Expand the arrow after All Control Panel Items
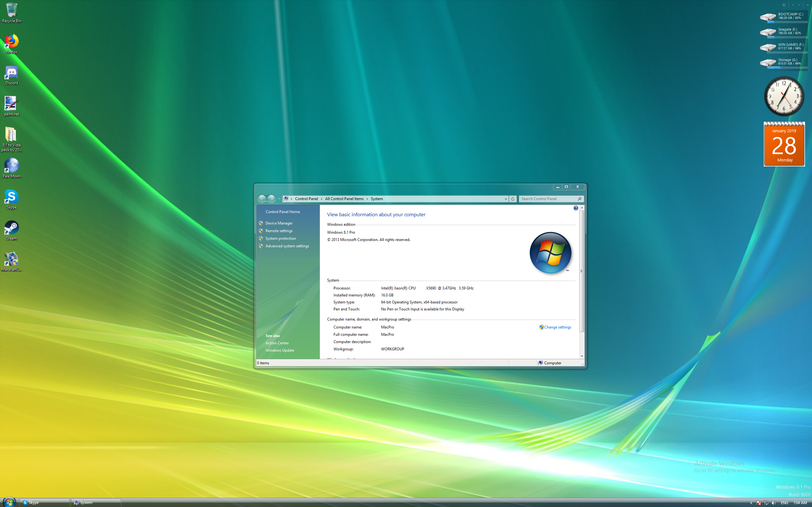 click(367, 199)
